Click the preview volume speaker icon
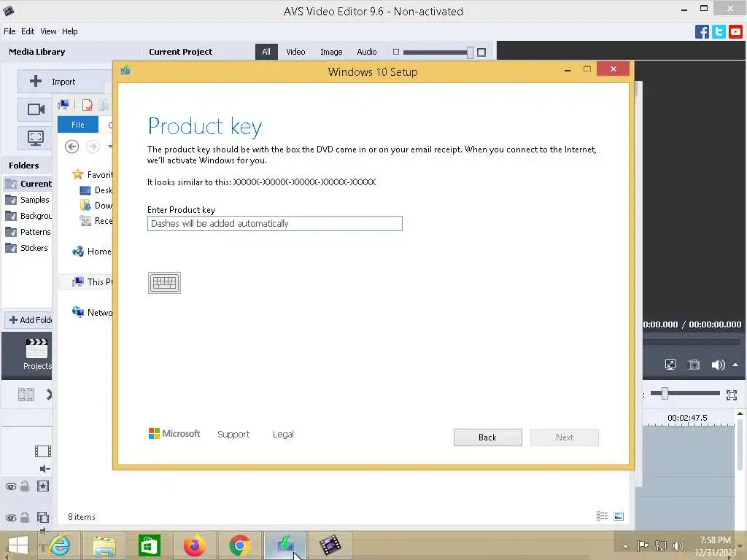This screenshot has height=560, width=747. (718, 365)
